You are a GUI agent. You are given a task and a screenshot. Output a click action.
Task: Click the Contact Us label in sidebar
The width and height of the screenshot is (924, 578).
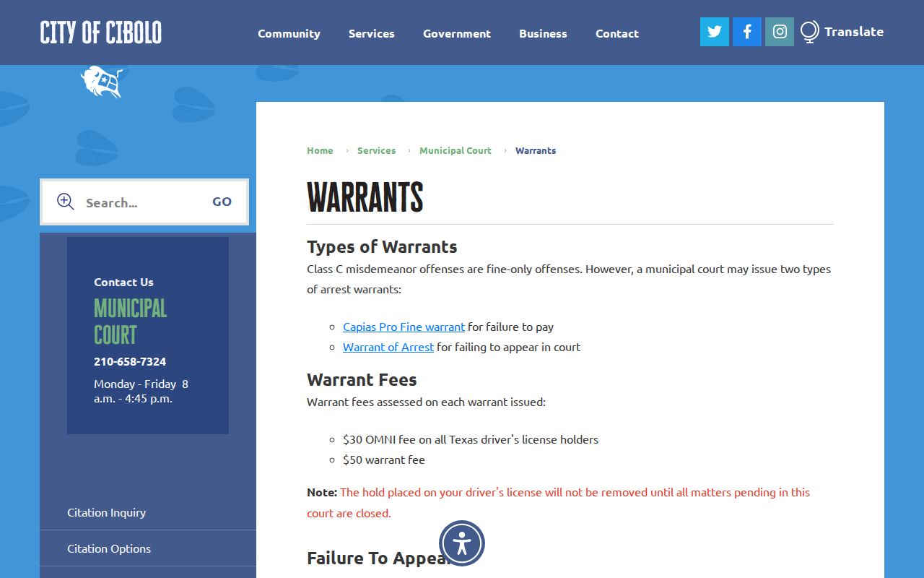click(x=123, y=282)
